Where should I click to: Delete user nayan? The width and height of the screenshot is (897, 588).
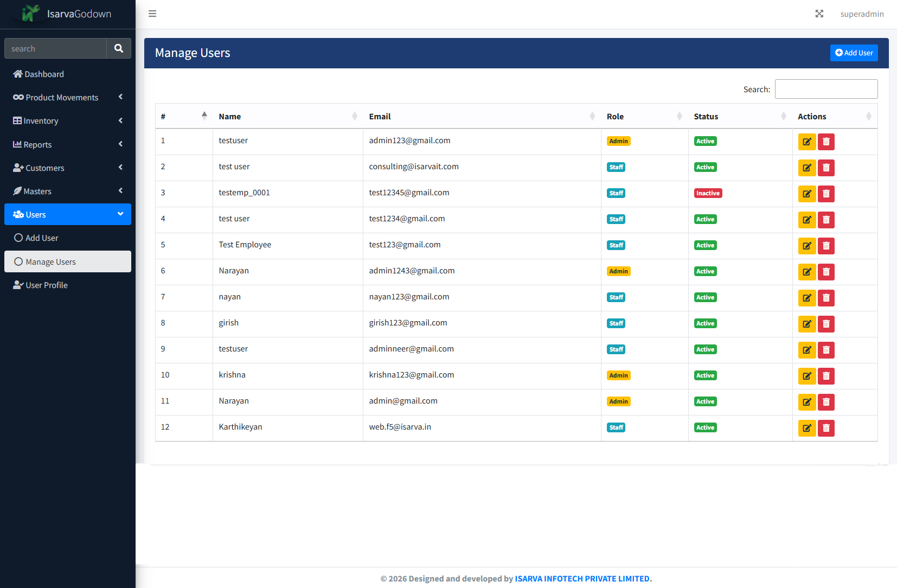pyautogui.click(x=826, y=298)
